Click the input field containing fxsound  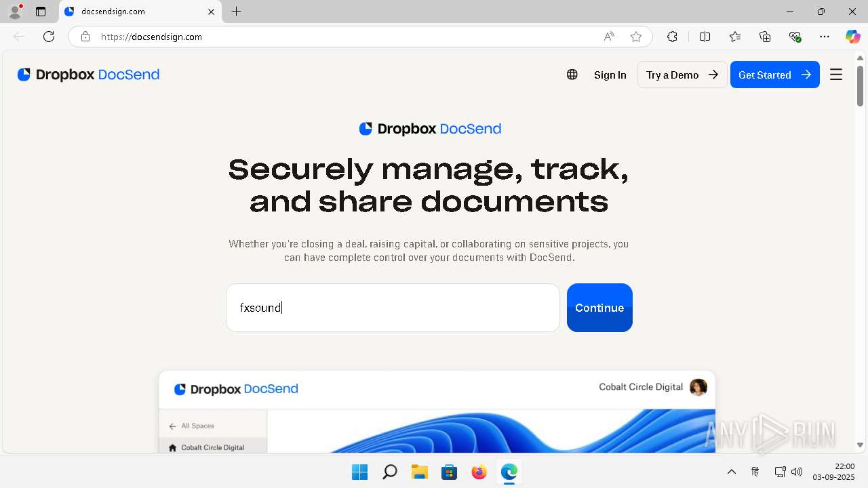393,308
